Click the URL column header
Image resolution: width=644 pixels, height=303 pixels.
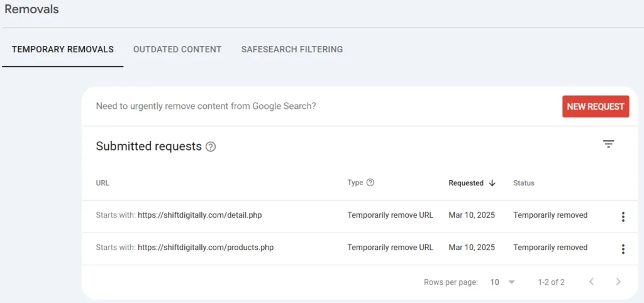[103, 183]
